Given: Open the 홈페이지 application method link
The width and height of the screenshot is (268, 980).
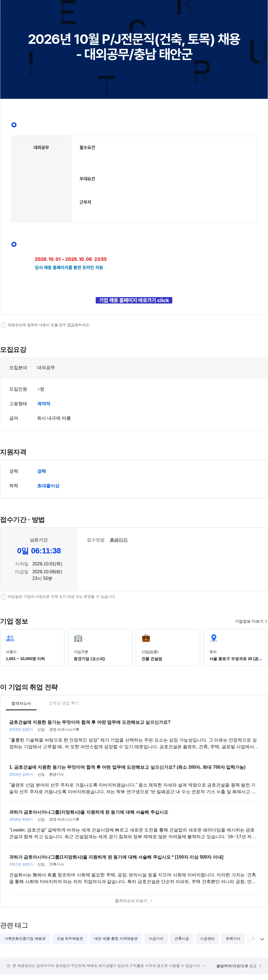Looking at the screenshot, I should click(119, 540).
